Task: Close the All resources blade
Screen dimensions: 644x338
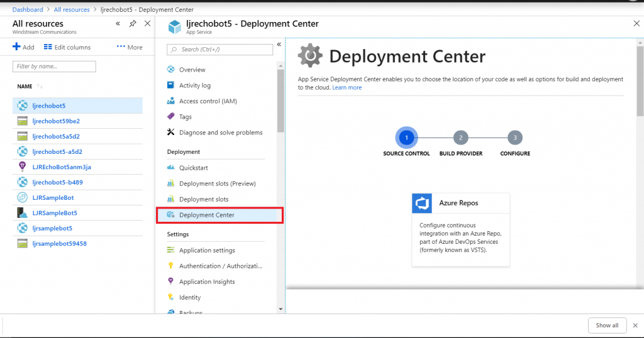Action: [147, 24]
